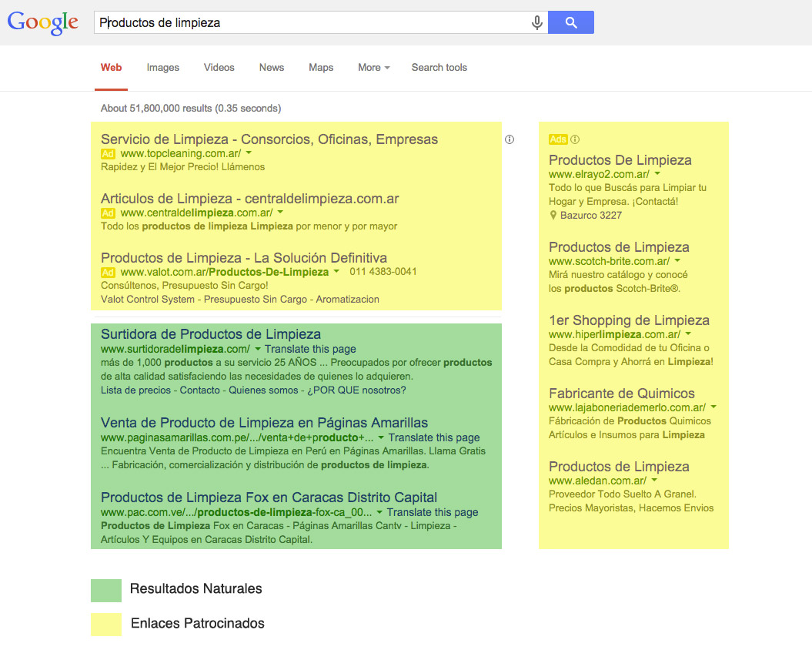Open ad Productos de Limpieza - La Solución Definitiva
The image size is (812, 660).
click(244, 257)
